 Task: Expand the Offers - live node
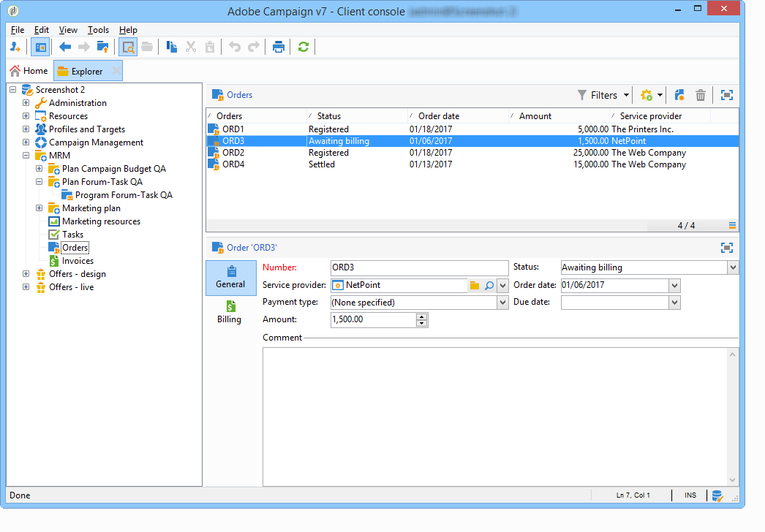[x=26, y=287]
